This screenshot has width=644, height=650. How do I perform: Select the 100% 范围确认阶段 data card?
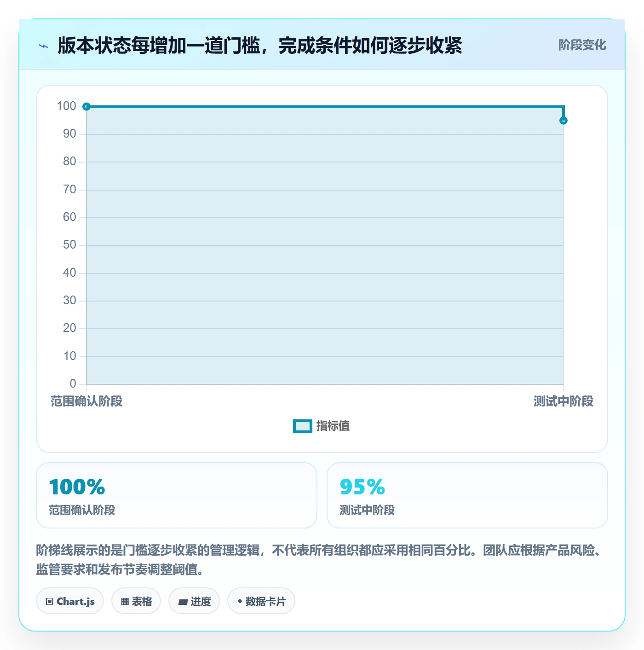pos(177,495)
